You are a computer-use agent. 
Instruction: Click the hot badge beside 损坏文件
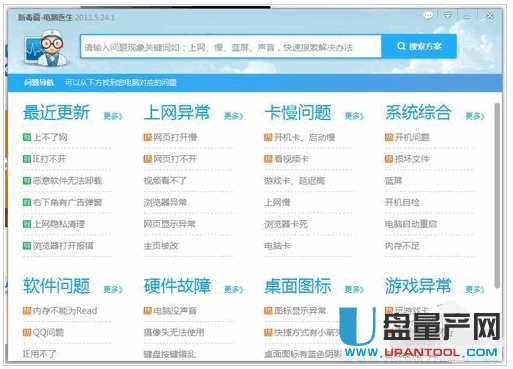click(389, 159)
